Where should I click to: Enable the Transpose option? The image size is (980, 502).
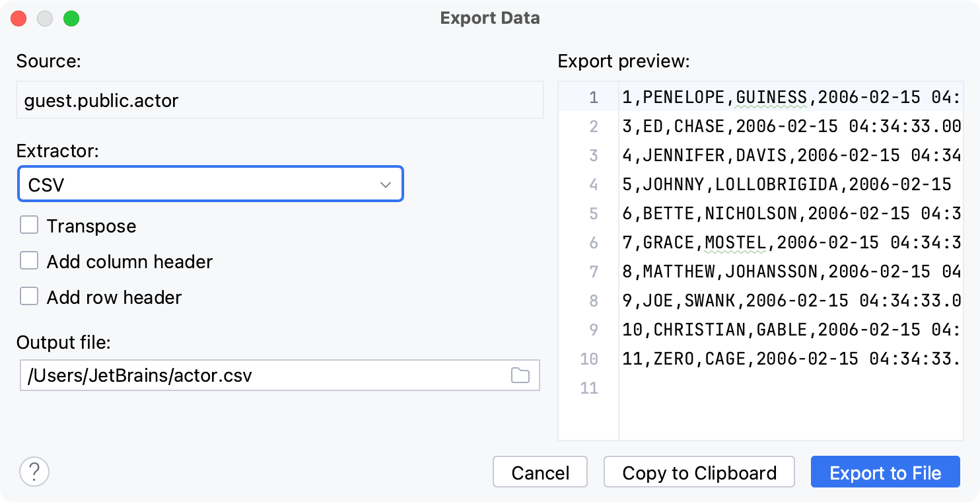(x=29, y=225)
